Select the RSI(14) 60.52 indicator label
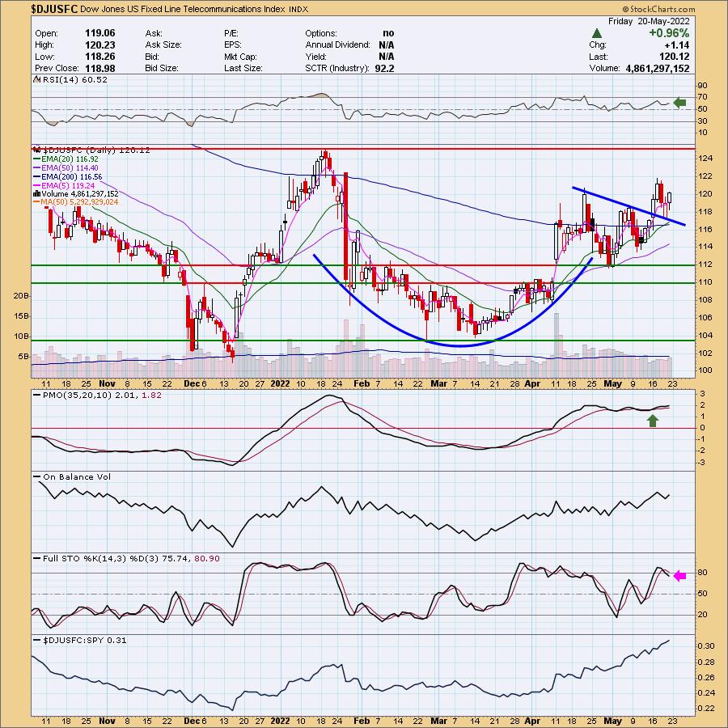 (x=75, y=80)
